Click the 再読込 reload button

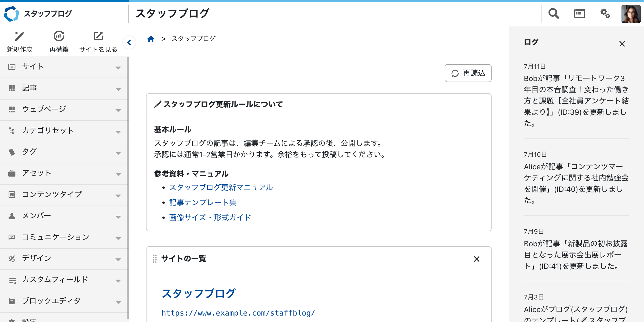coord(468,73)
